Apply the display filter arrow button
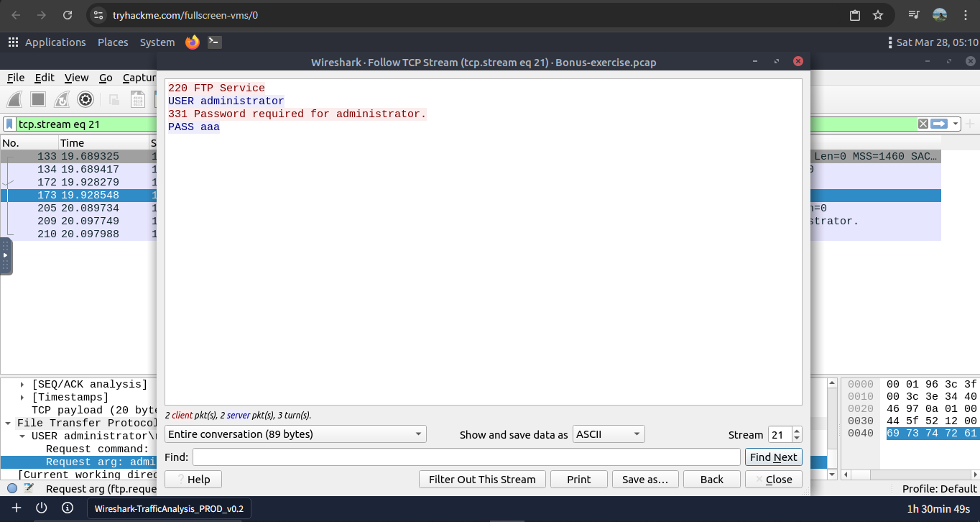The height and width of the screenshot is (522, 980). point(939,124)
